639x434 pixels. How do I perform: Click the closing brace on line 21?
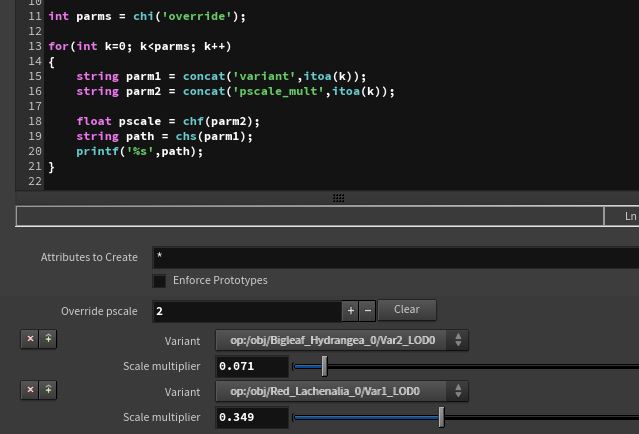51,167
